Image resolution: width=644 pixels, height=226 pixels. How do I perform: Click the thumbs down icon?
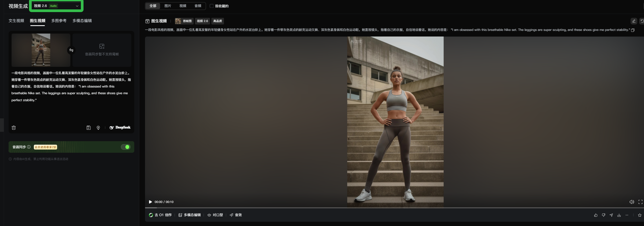point(603,215)
